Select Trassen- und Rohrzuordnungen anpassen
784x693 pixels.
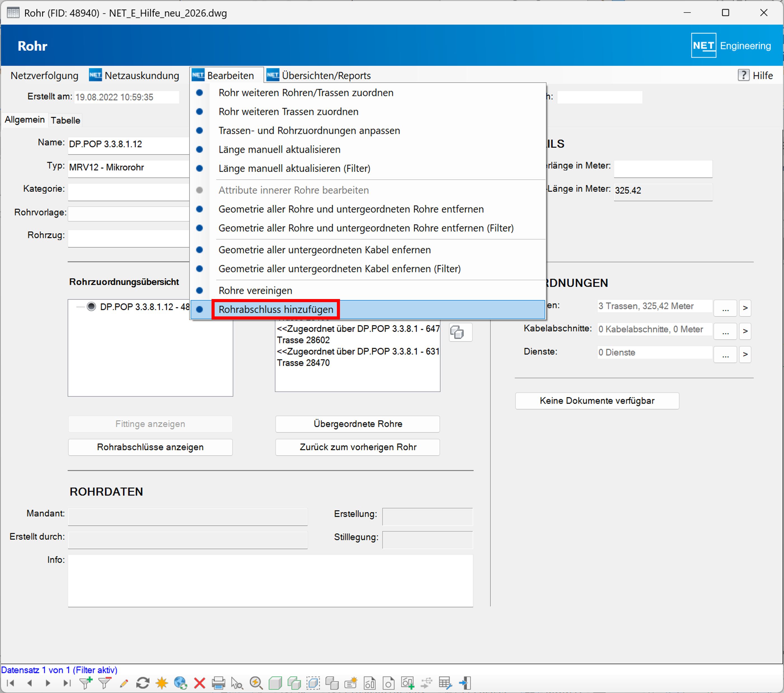(x=367, y=130)
